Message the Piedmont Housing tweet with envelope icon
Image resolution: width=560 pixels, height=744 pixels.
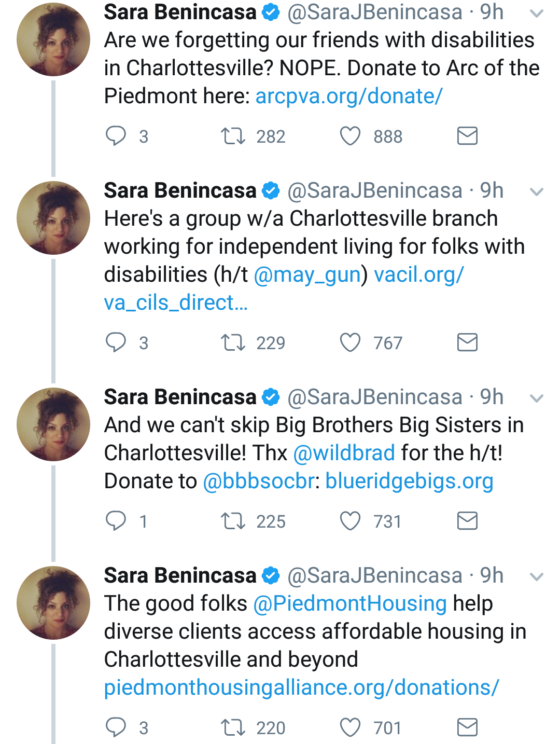pos(467,727)
